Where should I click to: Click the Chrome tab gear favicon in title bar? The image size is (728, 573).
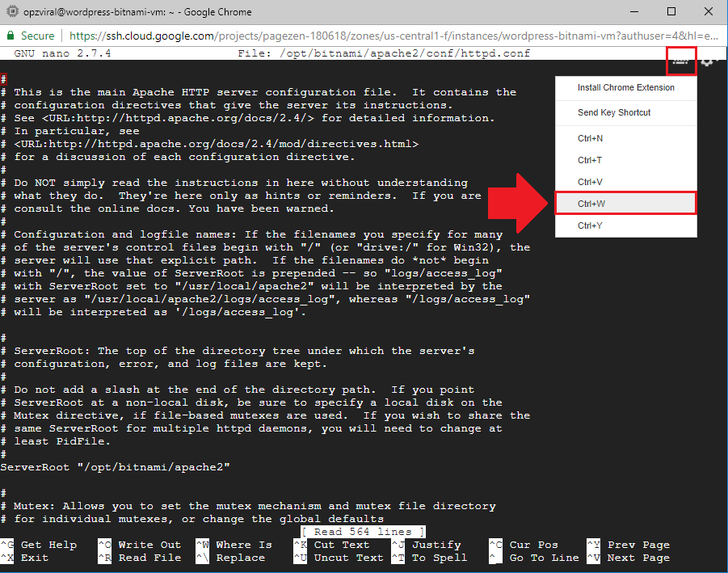(x=13, y=11)
